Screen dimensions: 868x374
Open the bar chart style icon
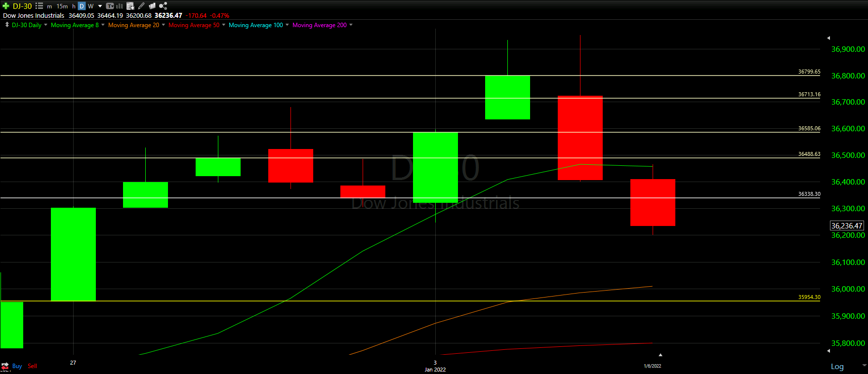(x=120, y=6)
